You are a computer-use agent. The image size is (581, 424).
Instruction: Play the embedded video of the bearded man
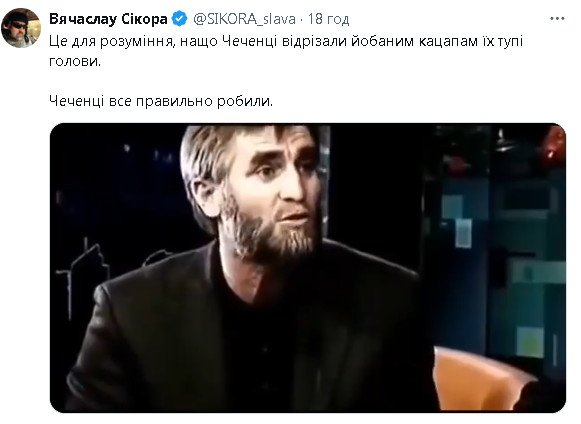[308, 268]
